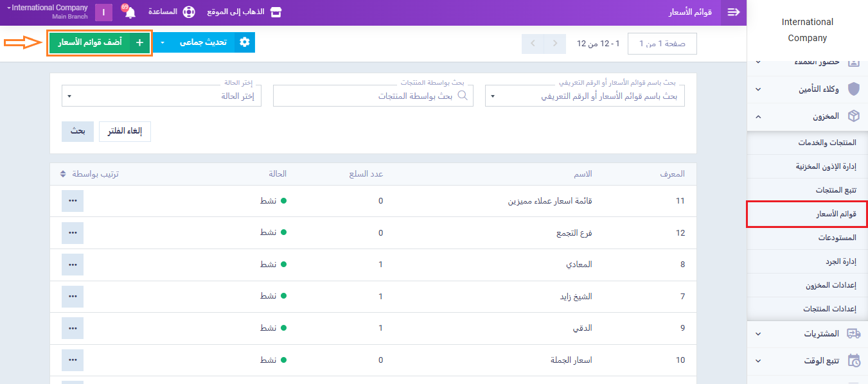This screenshot has height=384, width=868.
Task: Expand the bulk update dropdown arrow
Action: click(163, 42)
